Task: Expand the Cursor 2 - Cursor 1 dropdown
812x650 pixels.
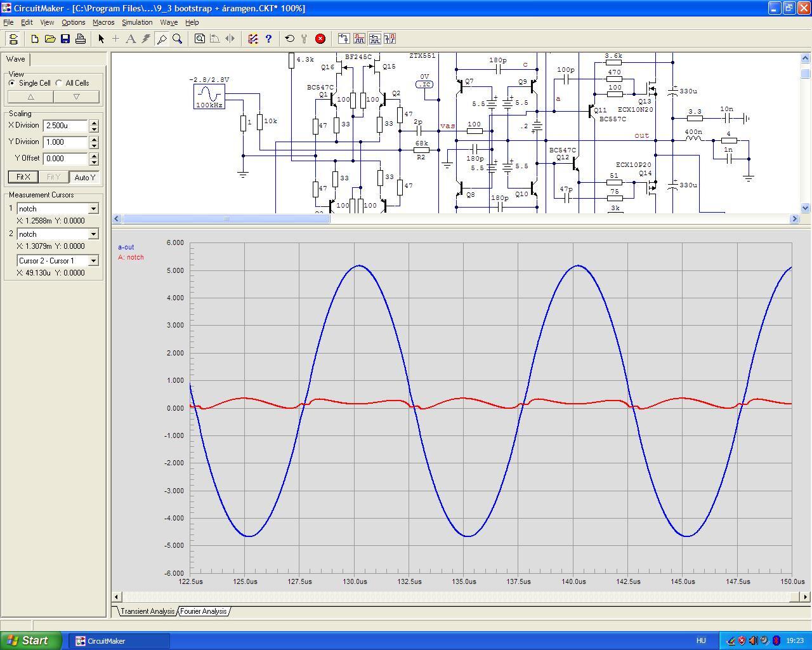Action: tap(93, 261)
